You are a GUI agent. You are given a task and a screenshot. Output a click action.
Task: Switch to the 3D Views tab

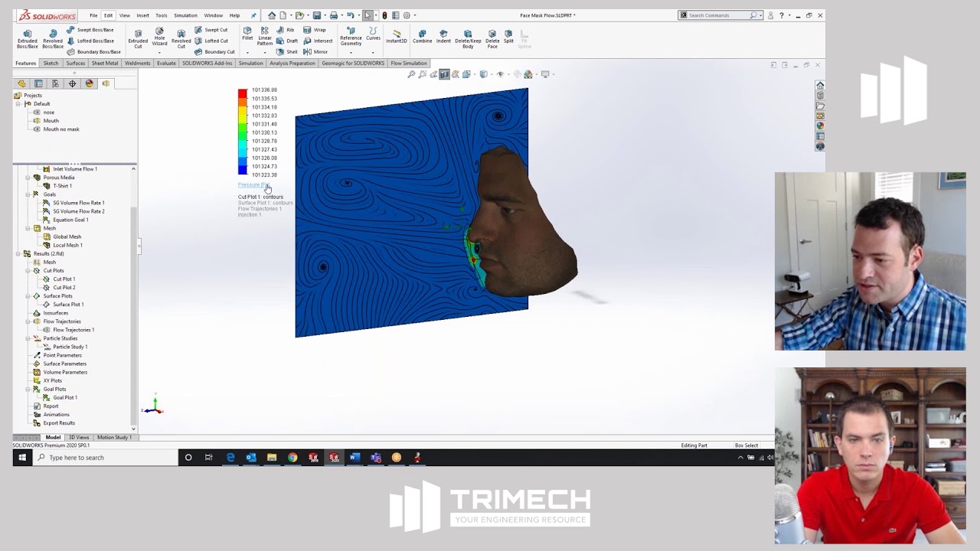(x=79, y=438)
